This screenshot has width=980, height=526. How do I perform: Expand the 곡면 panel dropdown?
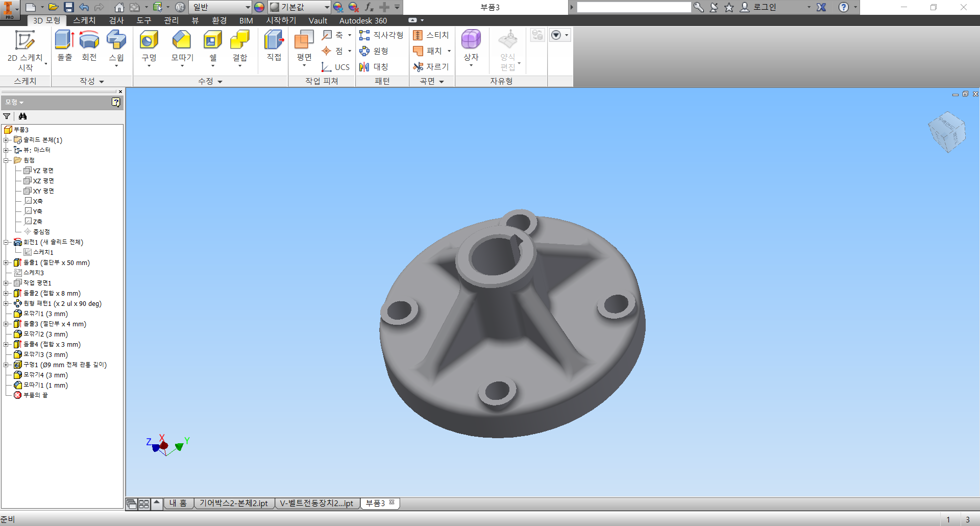pos(432,81)
